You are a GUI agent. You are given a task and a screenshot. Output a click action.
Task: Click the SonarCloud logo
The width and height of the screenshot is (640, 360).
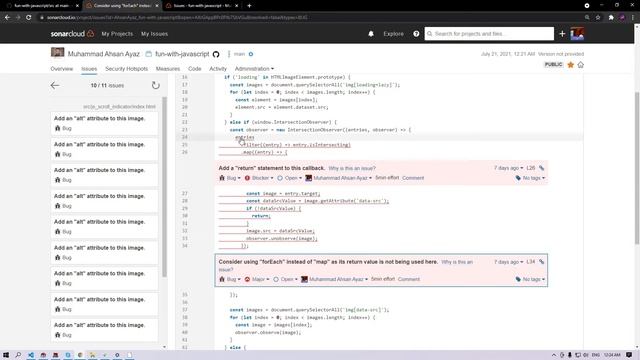click(72, 34)
